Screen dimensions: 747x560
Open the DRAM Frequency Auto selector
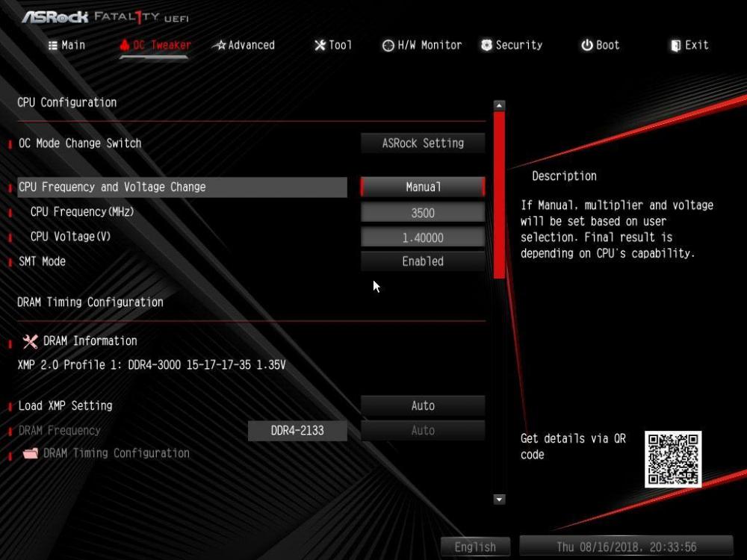[x=422, y=430]
